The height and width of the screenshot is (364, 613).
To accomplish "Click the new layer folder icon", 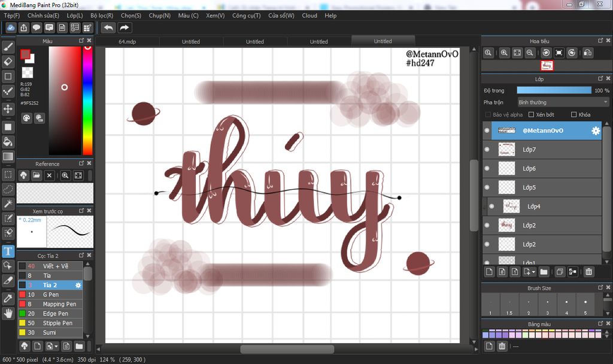I will click(x=544, y=271).
